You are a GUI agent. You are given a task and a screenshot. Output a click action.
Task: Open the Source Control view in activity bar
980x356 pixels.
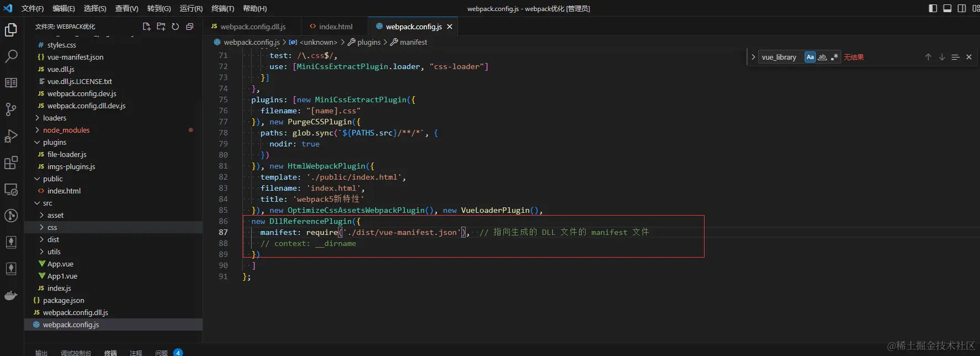click(x=11, y=109)
